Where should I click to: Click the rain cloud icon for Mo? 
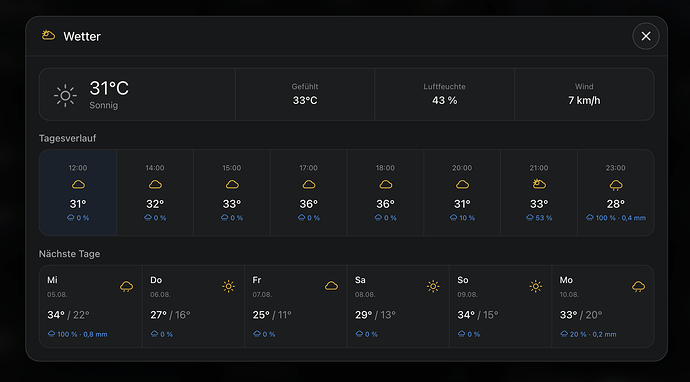(639, 287)
